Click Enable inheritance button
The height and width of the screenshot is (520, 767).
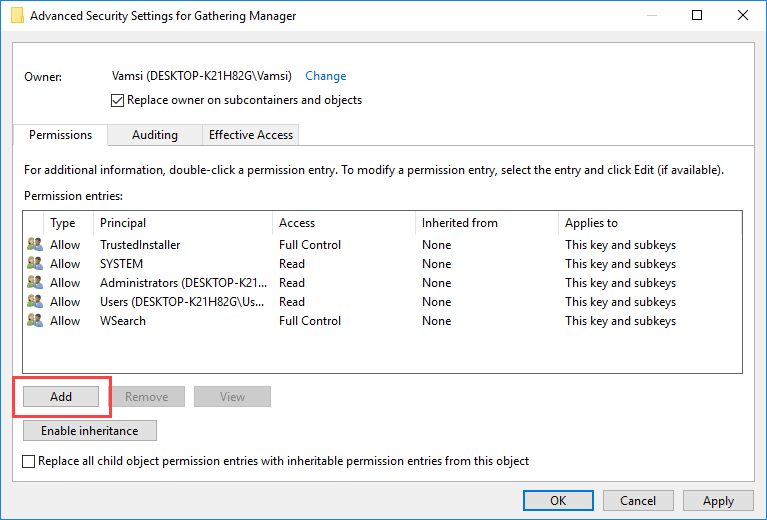point(90,430)
